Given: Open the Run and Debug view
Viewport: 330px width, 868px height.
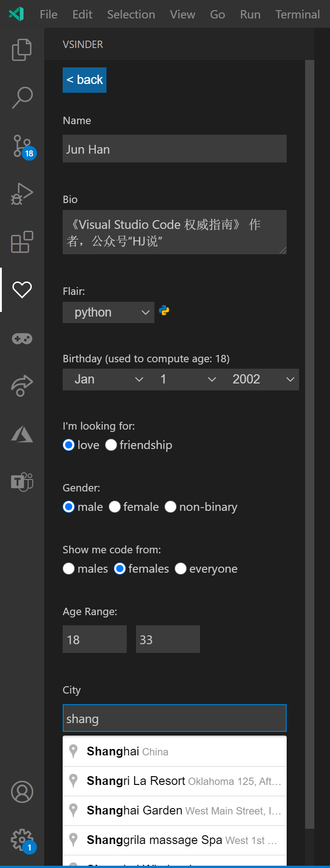Looking at the screenshot, I should click(x=22, y=194).
